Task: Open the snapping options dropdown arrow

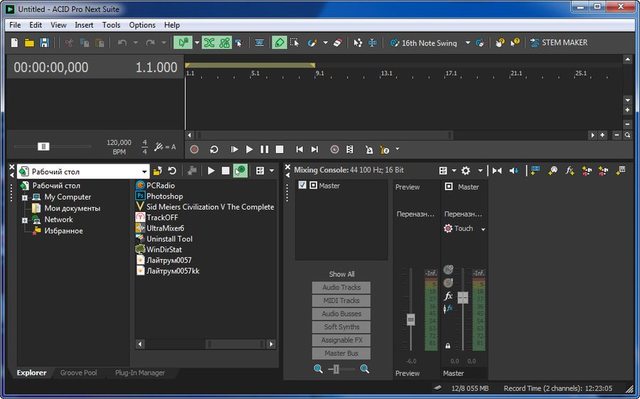Action: tap(197, 42)
